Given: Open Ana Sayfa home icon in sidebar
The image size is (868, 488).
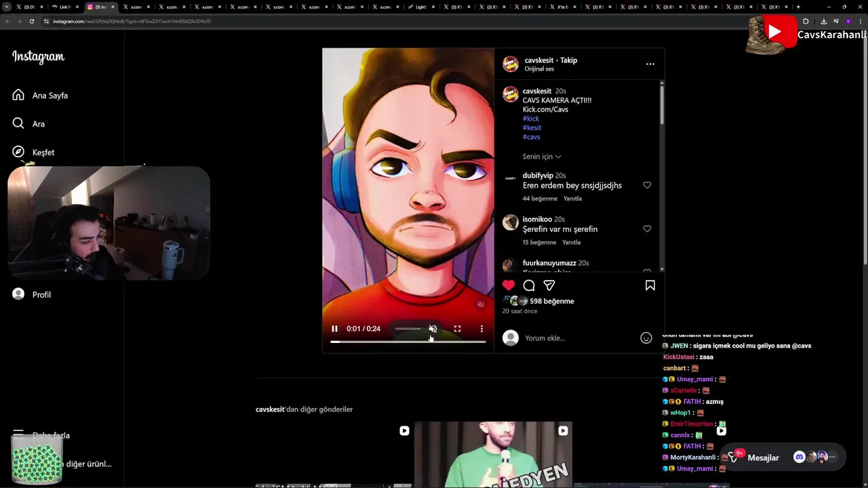Looking at the screenshot, I should coord(18,95).
